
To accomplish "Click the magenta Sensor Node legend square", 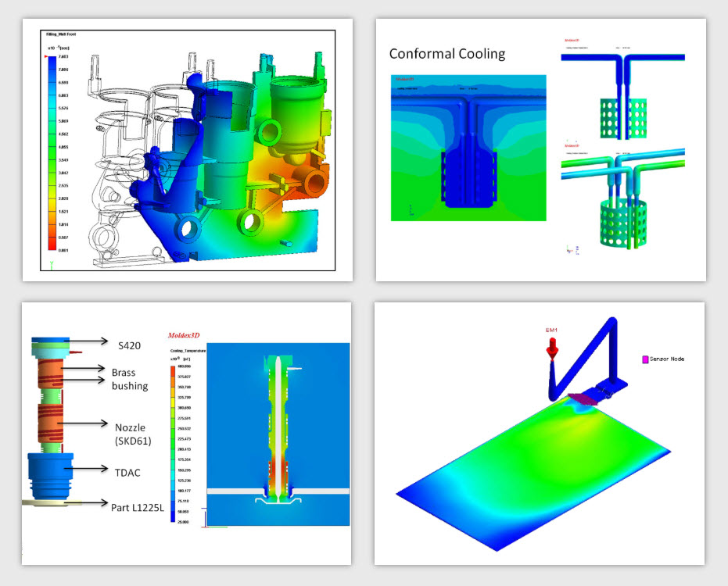I will click(644, 359).
